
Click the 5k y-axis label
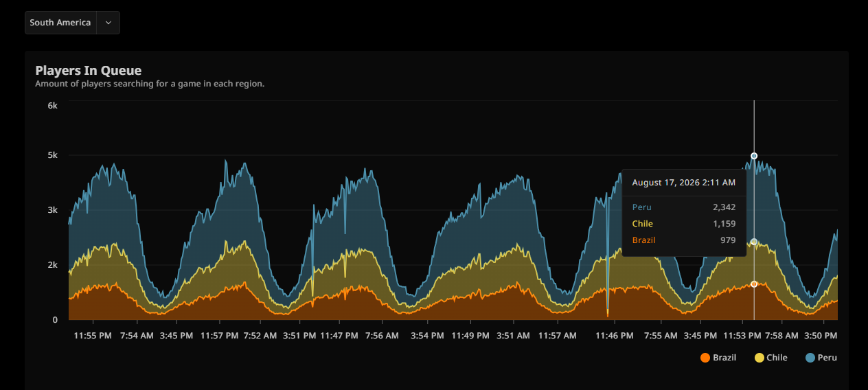(x=52, y=155)
